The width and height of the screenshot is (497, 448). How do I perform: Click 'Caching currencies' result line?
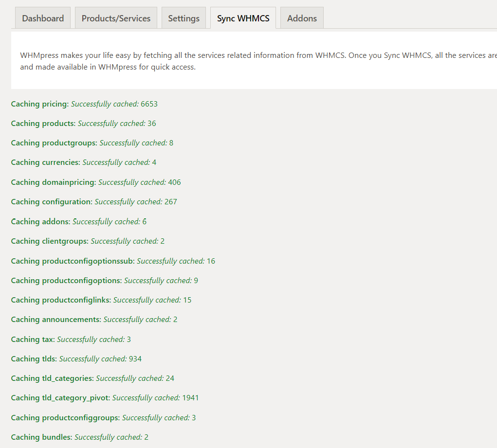pyautogui.click(x=84, y=162)
